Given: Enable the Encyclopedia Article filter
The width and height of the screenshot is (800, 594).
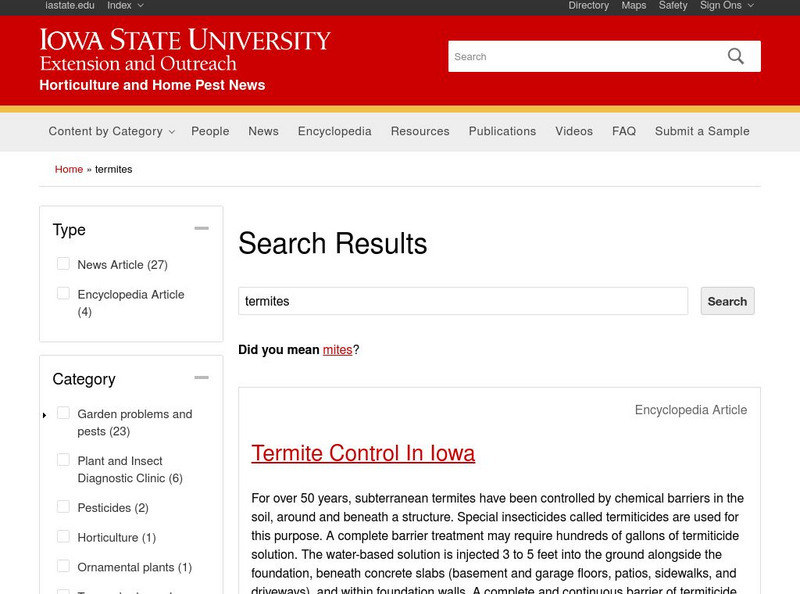Looking at the screenshot, I should click(63, 294).
